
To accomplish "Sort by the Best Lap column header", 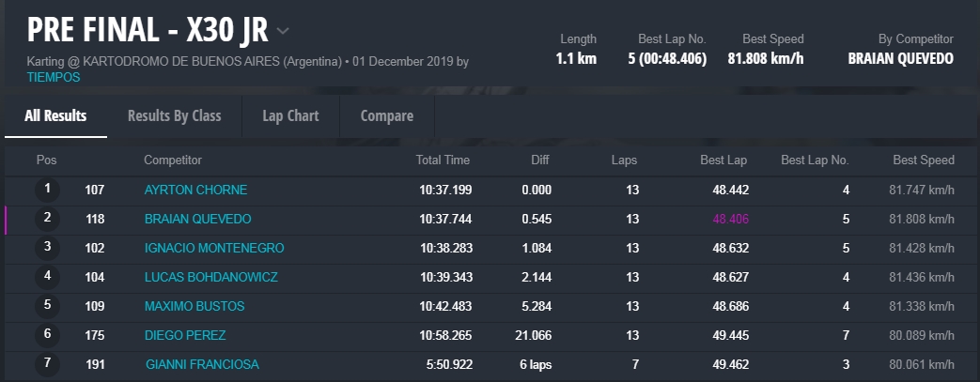I will (723, 160).
